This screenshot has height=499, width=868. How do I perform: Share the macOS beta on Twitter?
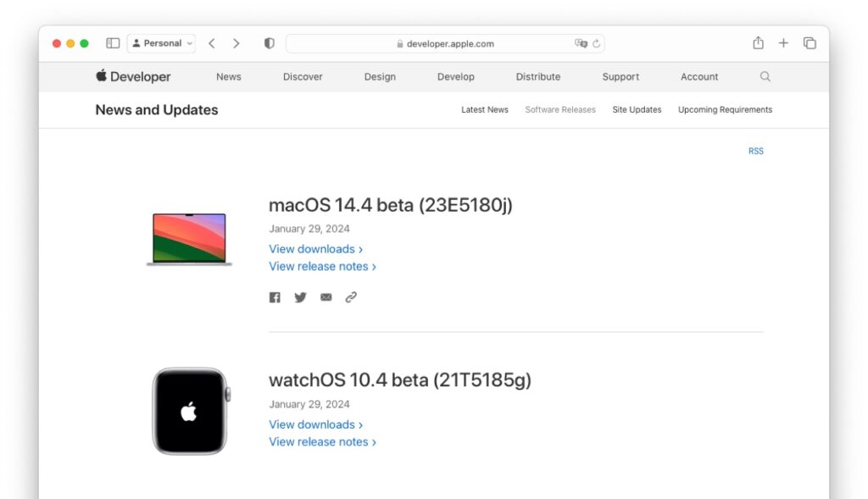300,297
